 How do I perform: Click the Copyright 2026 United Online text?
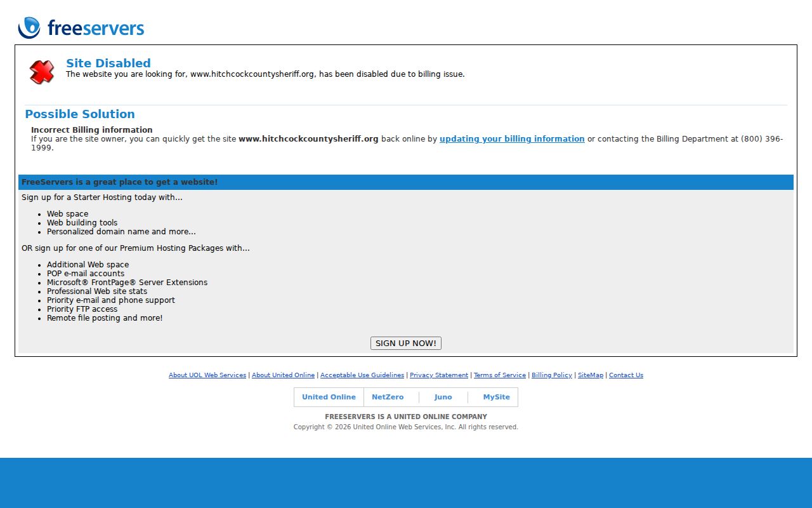tap(406, 427)
